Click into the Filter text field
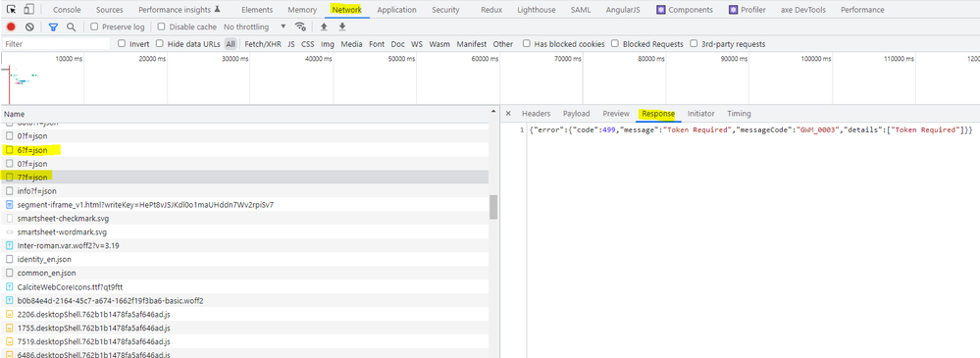 point(56,44)
